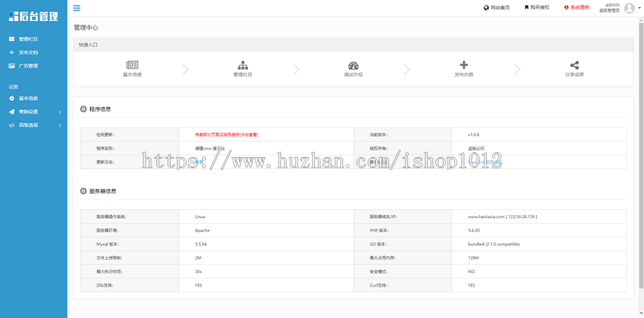Open 购买授权 bookmark link in top bar
This screenshot has height=318, width=644.
pyautogui.click(x=536, y=7)
